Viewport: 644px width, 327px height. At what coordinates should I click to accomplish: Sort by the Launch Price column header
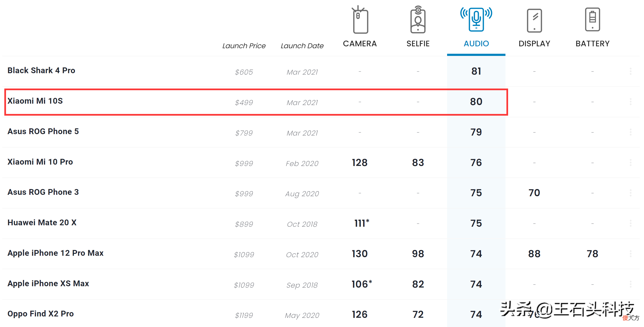pyautogui.click(x=244, y=46)
